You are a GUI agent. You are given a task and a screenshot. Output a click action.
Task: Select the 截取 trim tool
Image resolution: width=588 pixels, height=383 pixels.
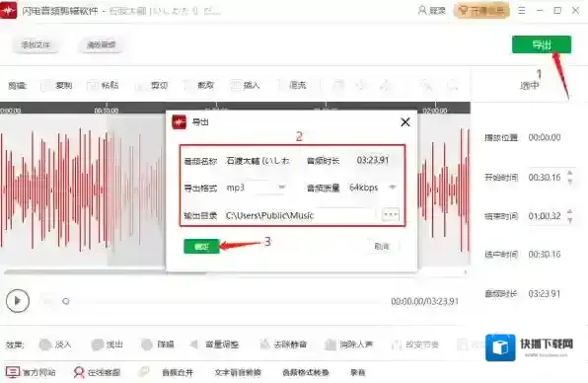click(x=199, y=86)
